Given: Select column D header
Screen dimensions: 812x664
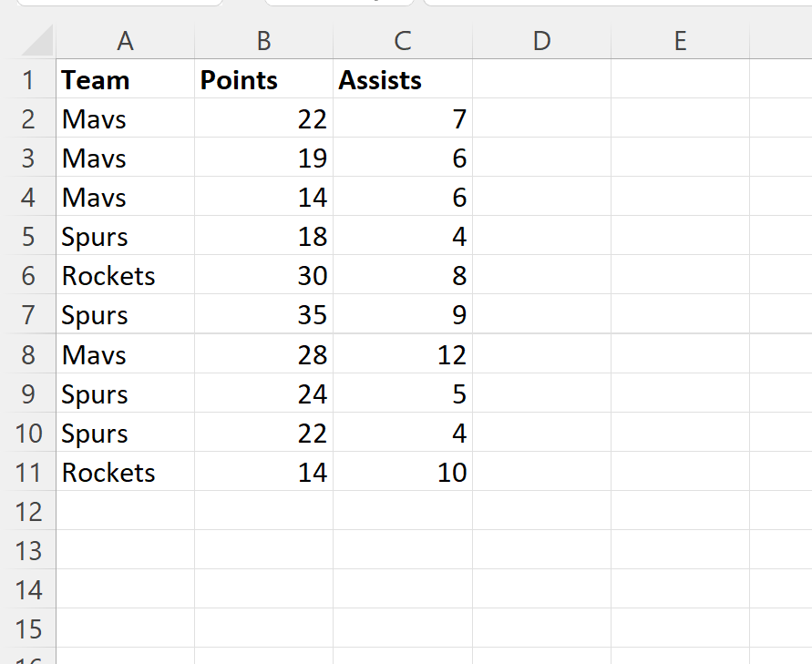Looking at the screenshot, I should [541, 41].
